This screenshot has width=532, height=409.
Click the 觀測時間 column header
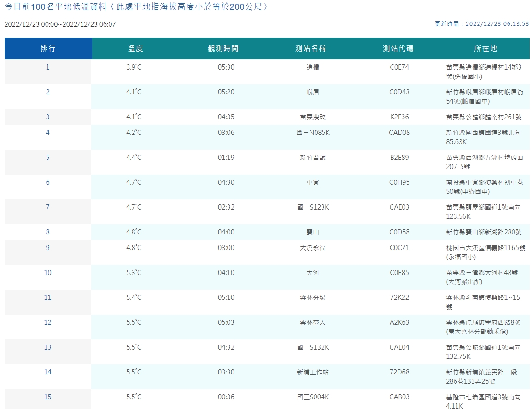pos(223,48)
